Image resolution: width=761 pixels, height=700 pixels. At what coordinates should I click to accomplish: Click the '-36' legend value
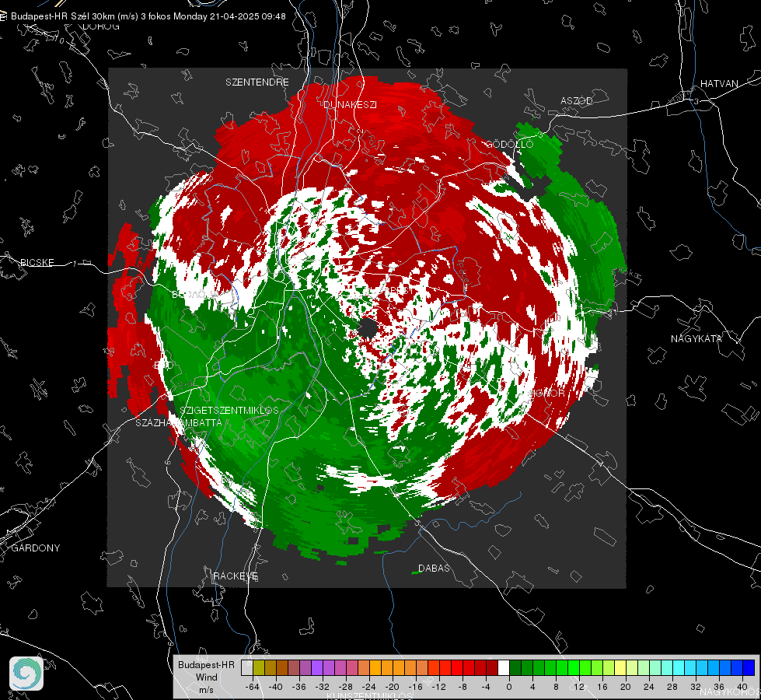tap(299, 687)
